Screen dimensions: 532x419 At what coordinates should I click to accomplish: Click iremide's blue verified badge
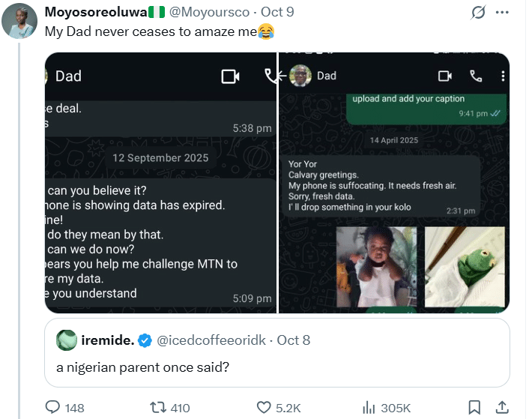click(x=145, y=340)
